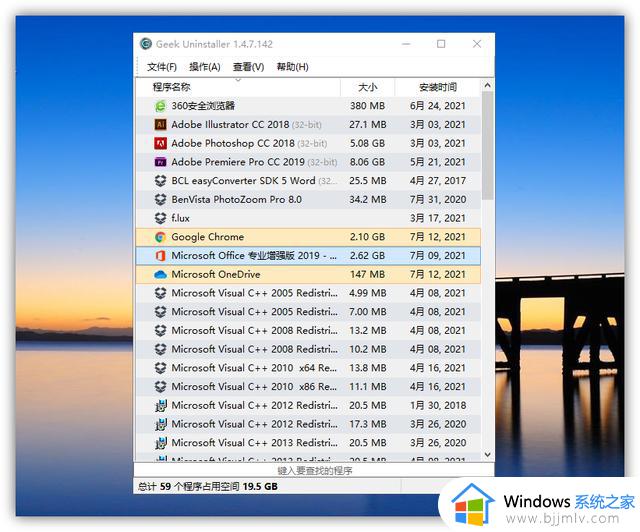Click the Google Chrome icon
640x532 pixels.
click(160, 237)
